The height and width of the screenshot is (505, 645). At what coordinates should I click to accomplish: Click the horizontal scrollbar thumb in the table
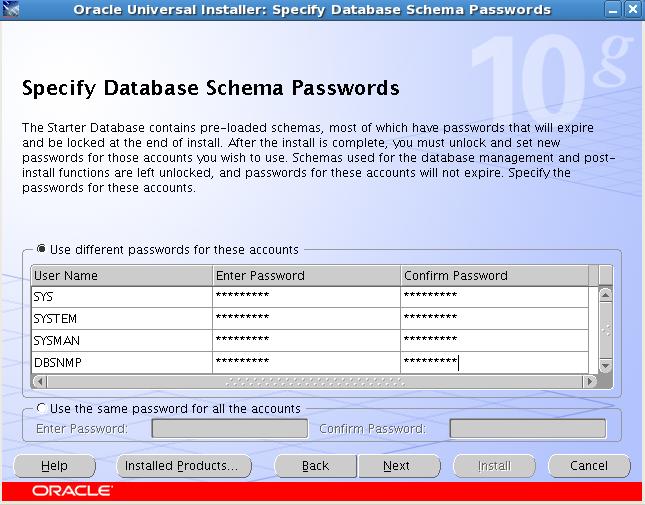[x=312, y=381]
